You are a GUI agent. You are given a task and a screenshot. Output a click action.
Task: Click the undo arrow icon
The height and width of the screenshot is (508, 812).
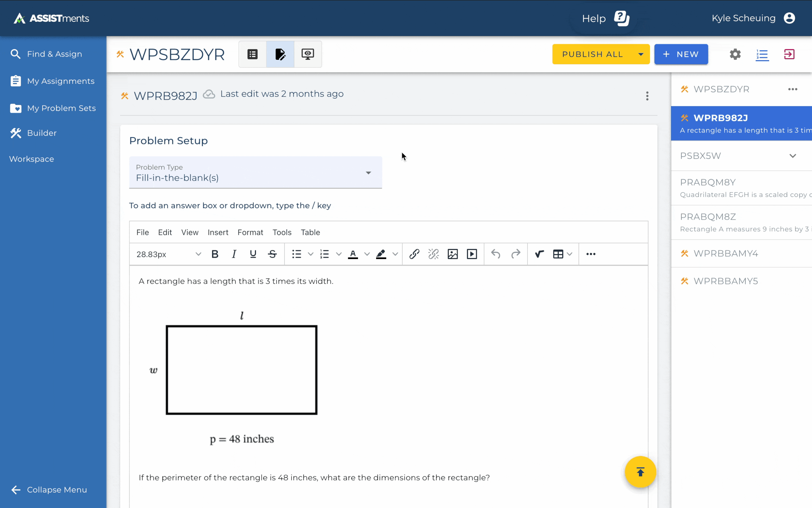(495, 254)
